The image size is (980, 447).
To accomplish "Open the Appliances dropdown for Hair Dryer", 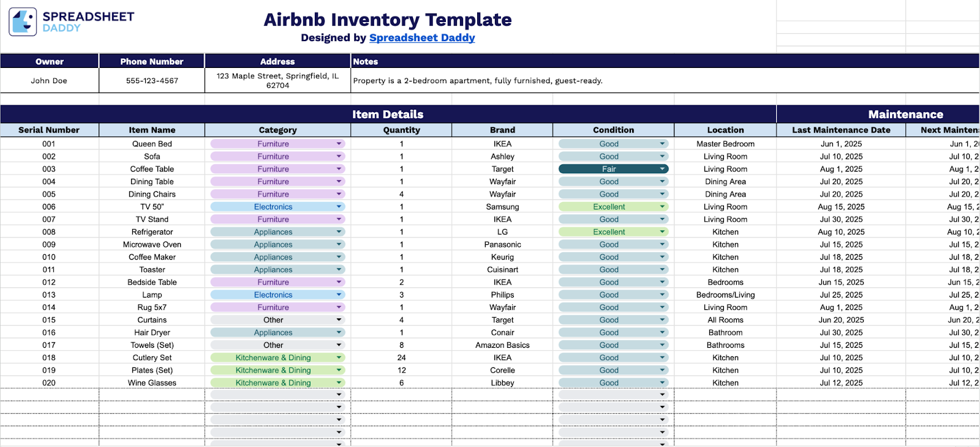I will (339, 332).
